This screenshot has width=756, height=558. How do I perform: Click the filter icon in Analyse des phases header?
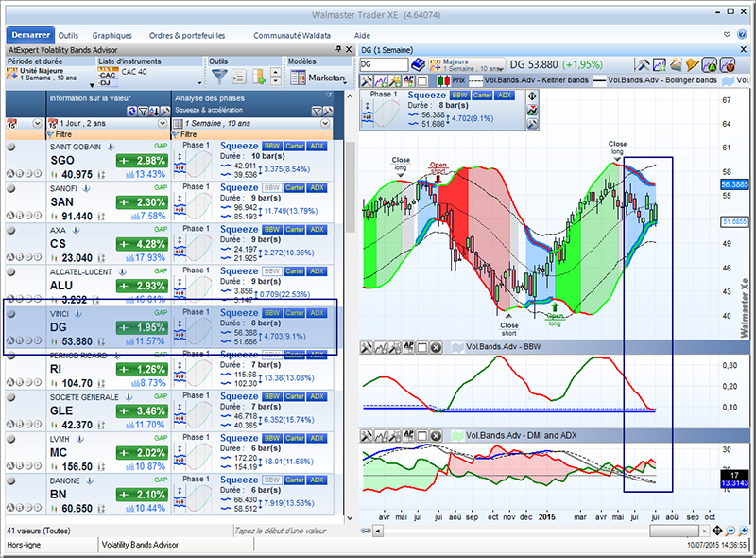tap(317, 112)
